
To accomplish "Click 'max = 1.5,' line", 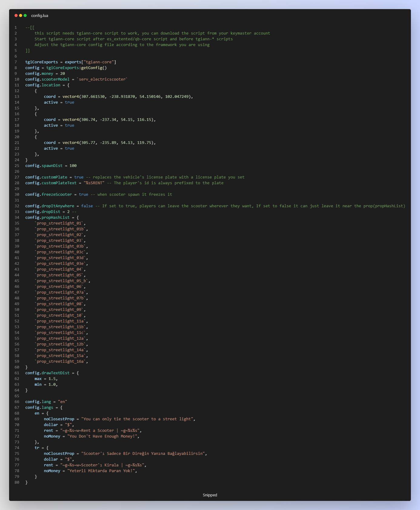I will 46,379.
